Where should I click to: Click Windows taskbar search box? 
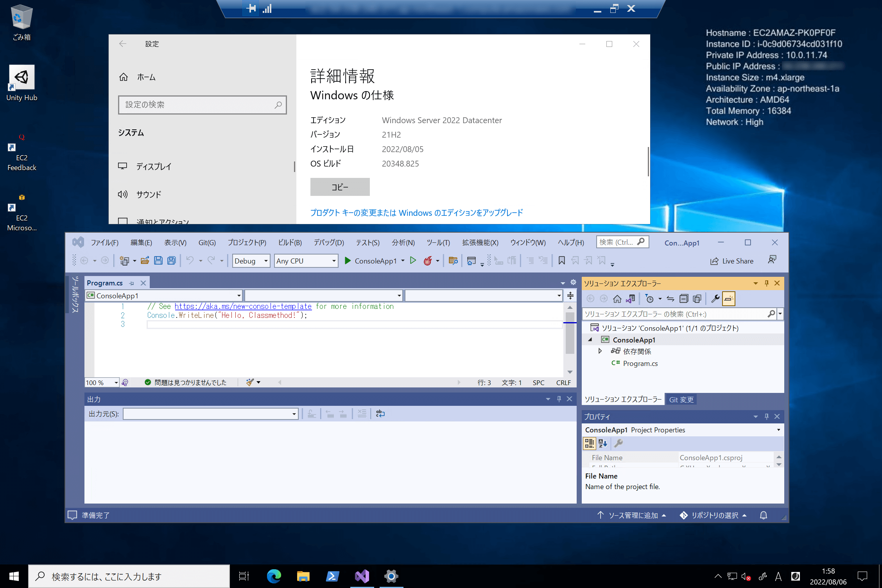click(129, 576)
